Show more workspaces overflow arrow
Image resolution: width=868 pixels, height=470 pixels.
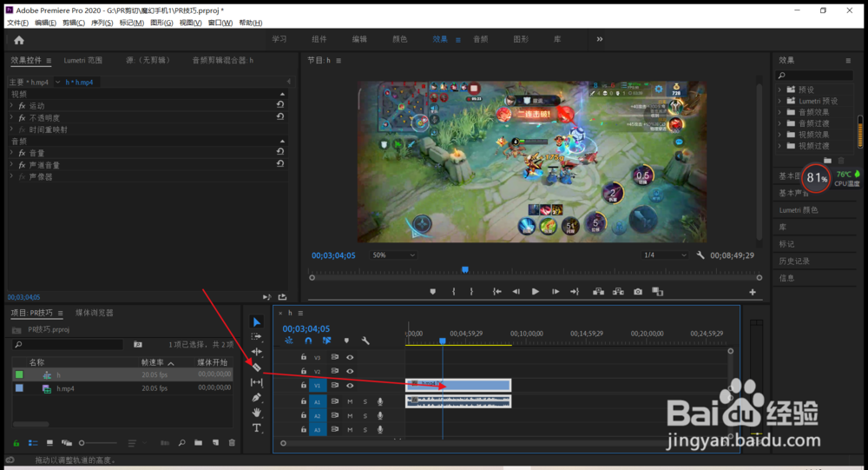[600, 39]
